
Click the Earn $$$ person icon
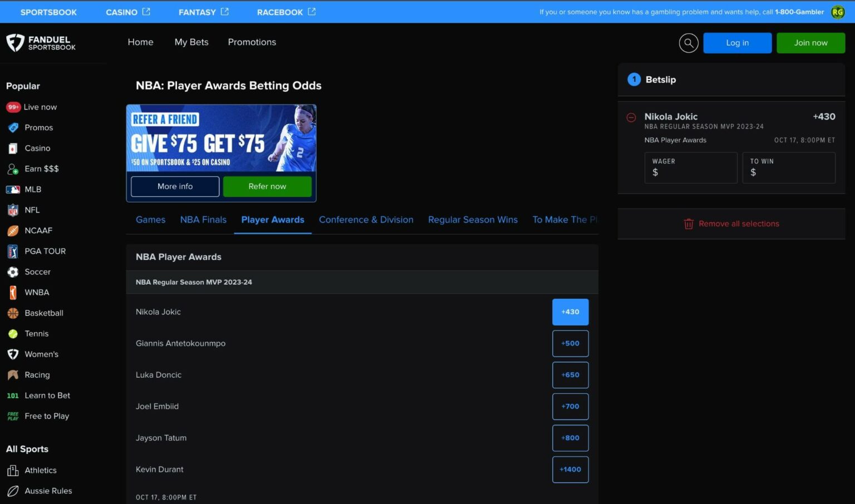click(13, 169)
